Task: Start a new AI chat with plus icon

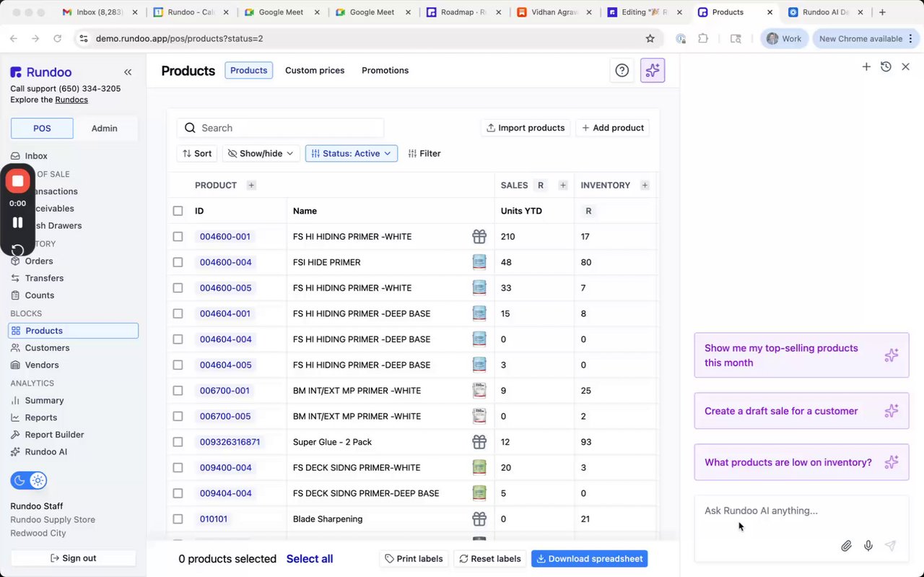Action: point(866,66)
